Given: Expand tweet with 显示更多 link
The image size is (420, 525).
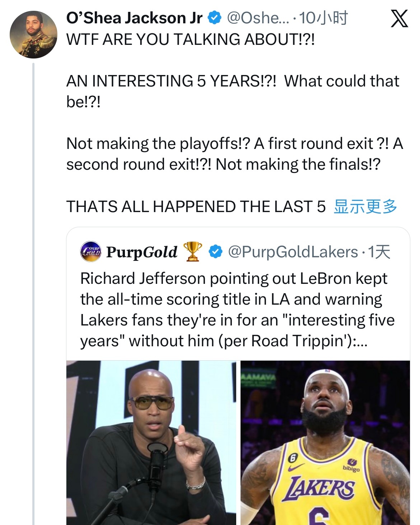Looking at the screenshot, I should point(365,207).
